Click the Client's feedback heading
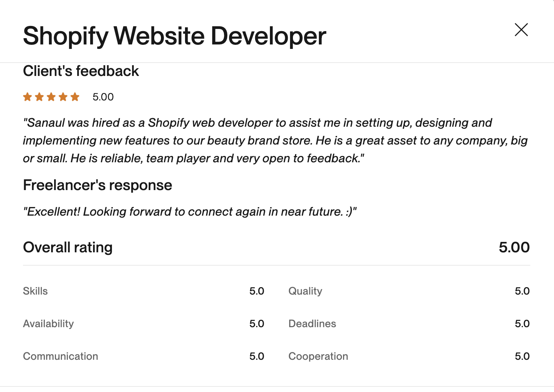The height and width of the screenshot is (392, 554). click(x=81, y=71)
